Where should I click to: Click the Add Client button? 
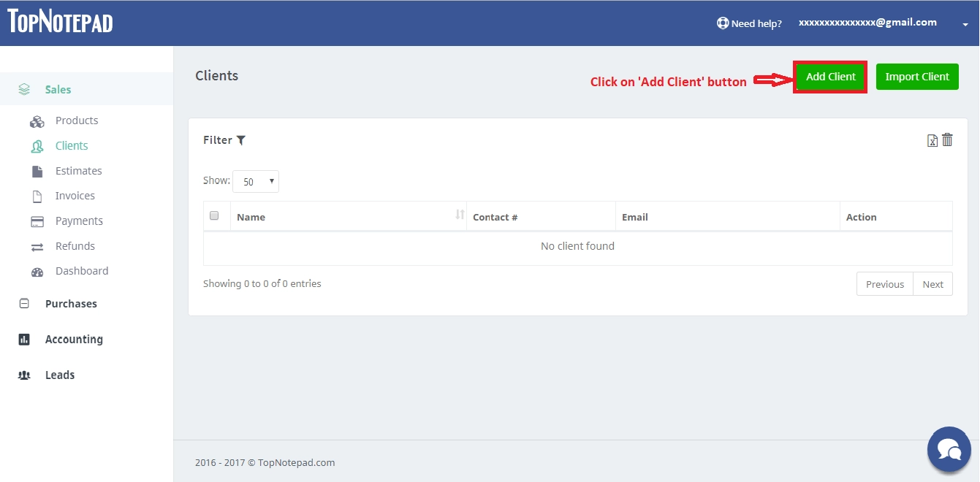(830, 76)
